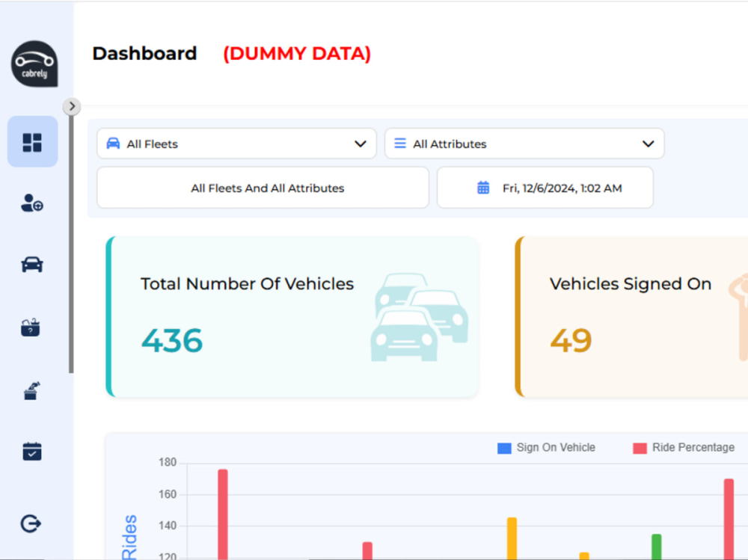Viewport: 748px width, 560px height.
Task: Click the 436 vehicle count value
Action: 172,341
